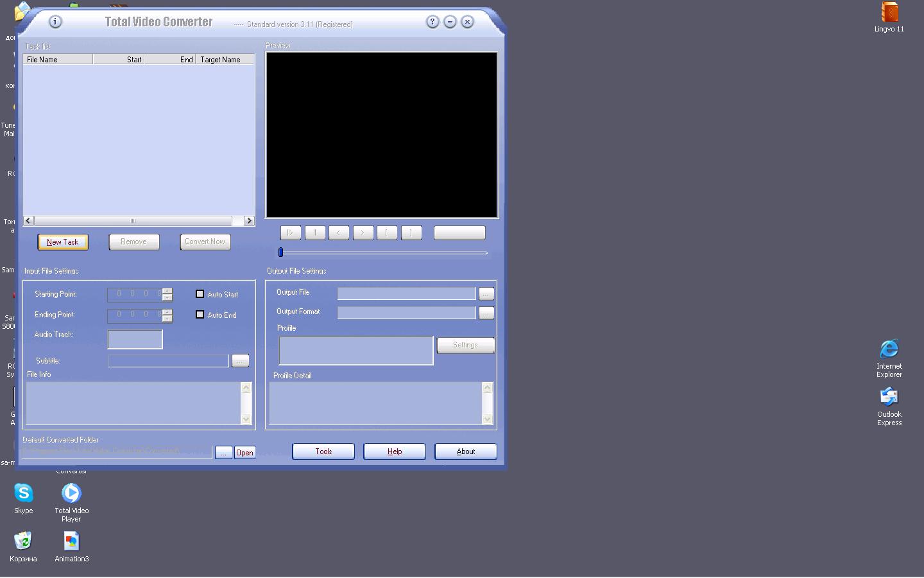
Task: Decrease Ending Point with down spinner
Action: [167, 319]
